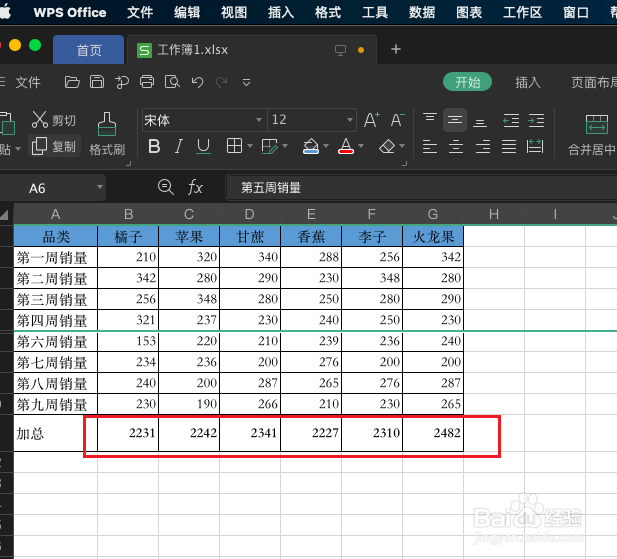This screenshot has height=559, width=617.
Task: Toggle italic formatting
Action: tap(179, 146)
